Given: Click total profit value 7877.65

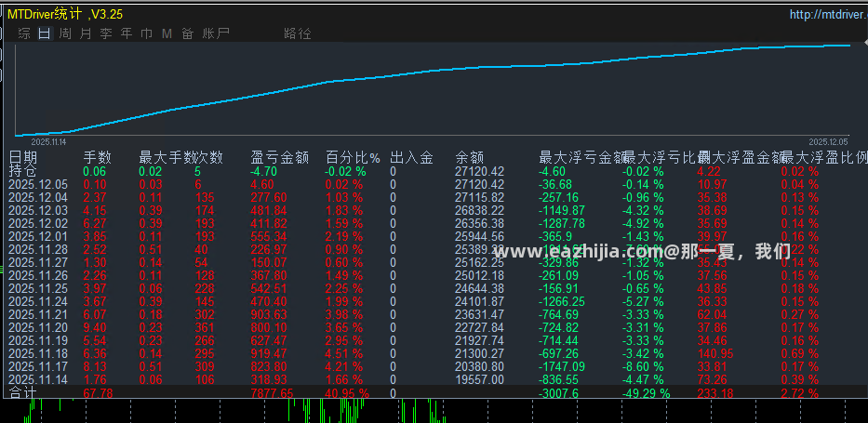Looking at the screenshot, I should tap(272, 393).
